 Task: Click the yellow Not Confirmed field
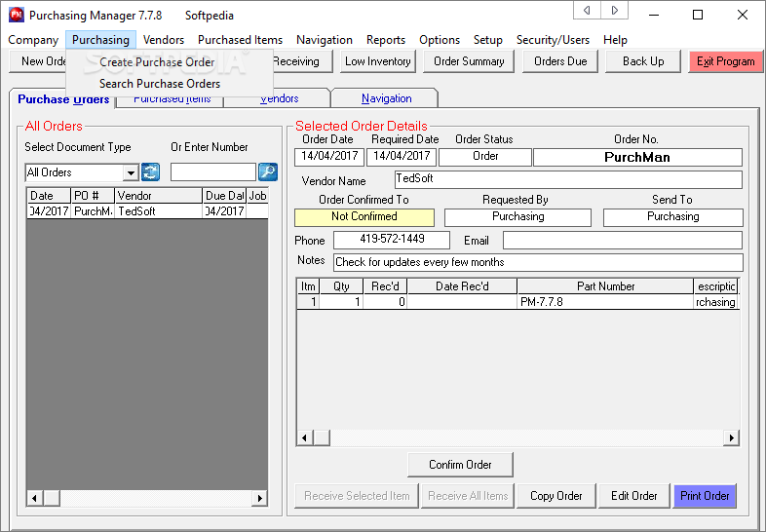coord(364,217)
